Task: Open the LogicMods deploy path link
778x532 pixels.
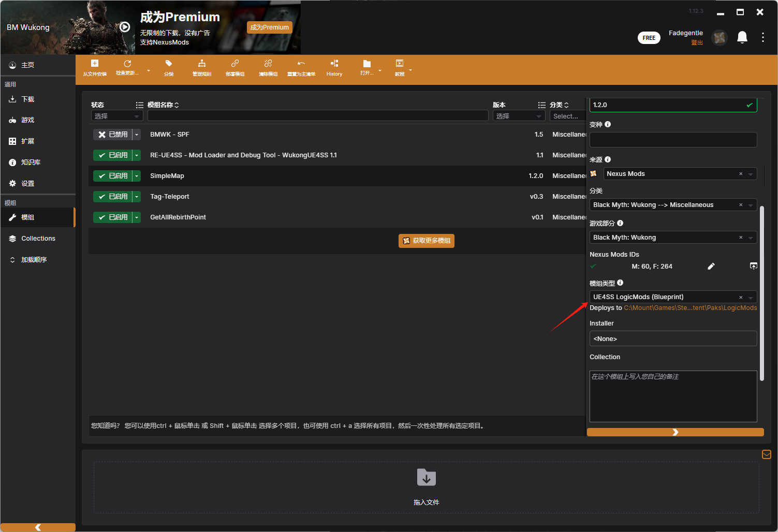Action: tap(691, 308)
